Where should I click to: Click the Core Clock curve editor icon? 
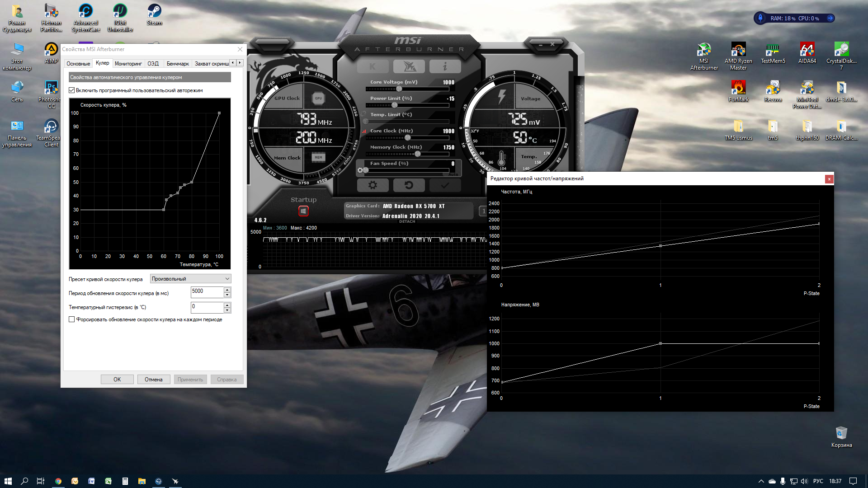coord(364,131)
